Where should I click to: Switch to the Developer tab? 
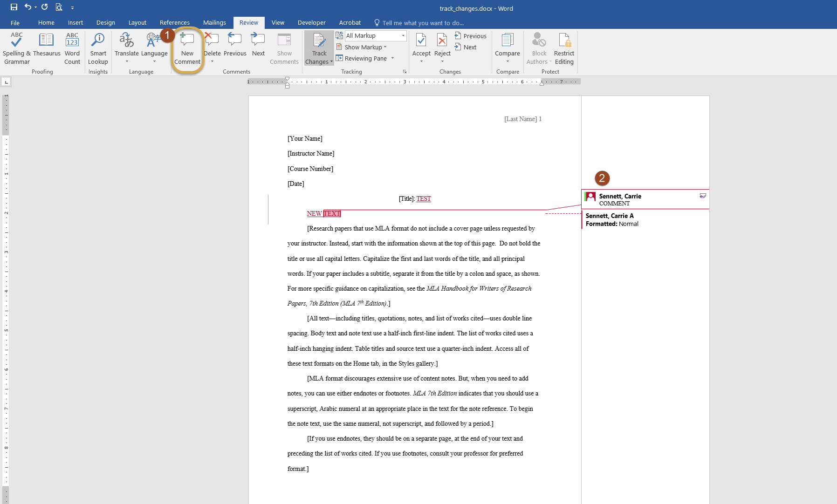click(311, 22)
